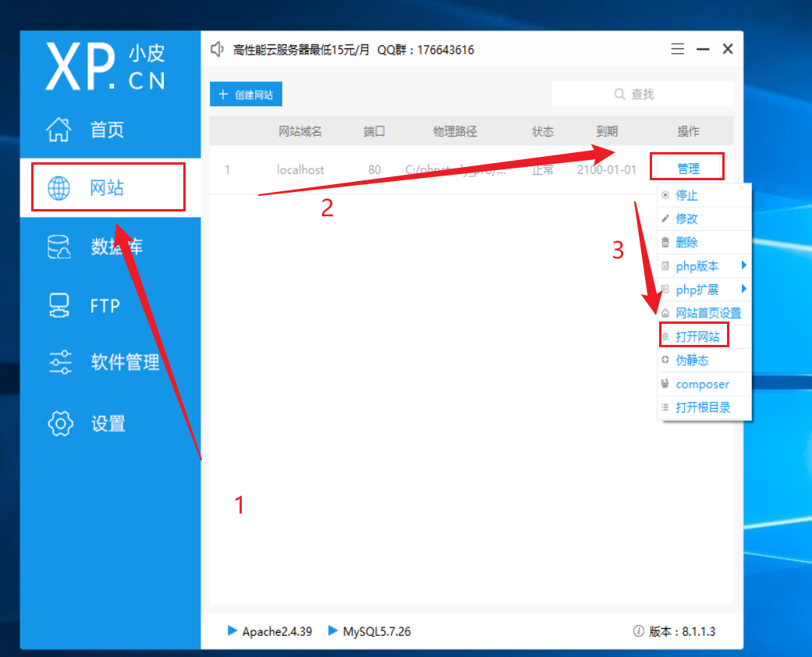812x657 pixels.
Task: Click the 2100-01-01 expiry cell
Action: [x=606, y=169]
